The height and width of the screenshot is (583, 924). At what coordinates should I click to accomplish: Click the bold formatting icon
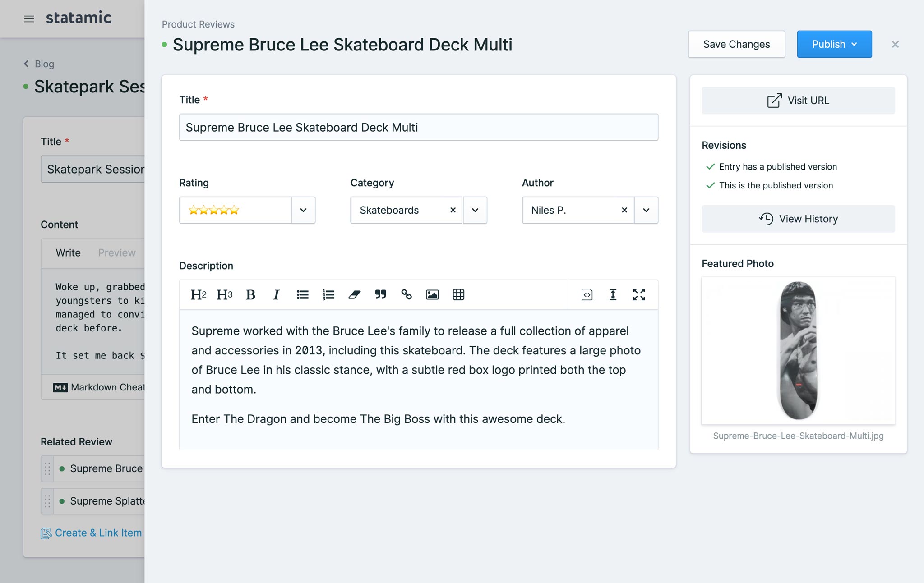[251, 294]
